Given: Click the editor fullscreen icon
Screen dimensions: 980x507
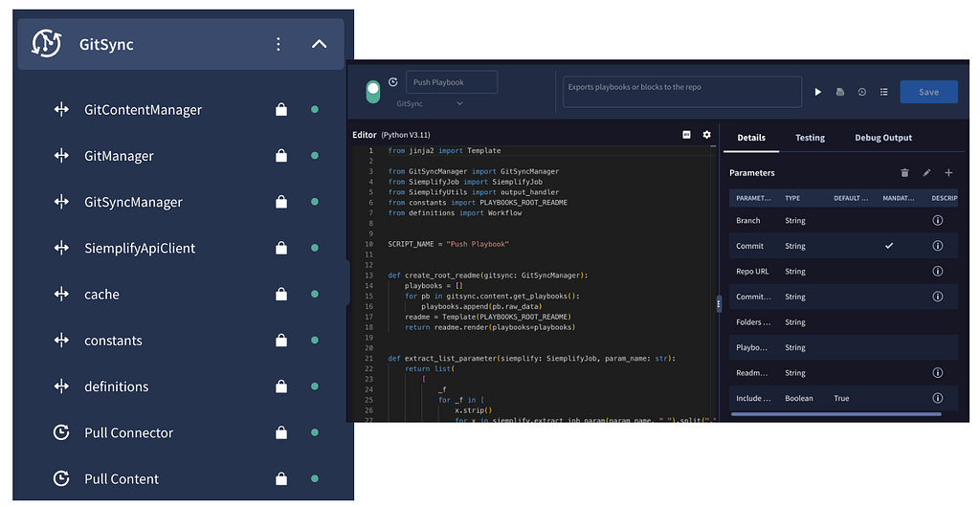Looking at the screenshot, I should coord(686,134).
